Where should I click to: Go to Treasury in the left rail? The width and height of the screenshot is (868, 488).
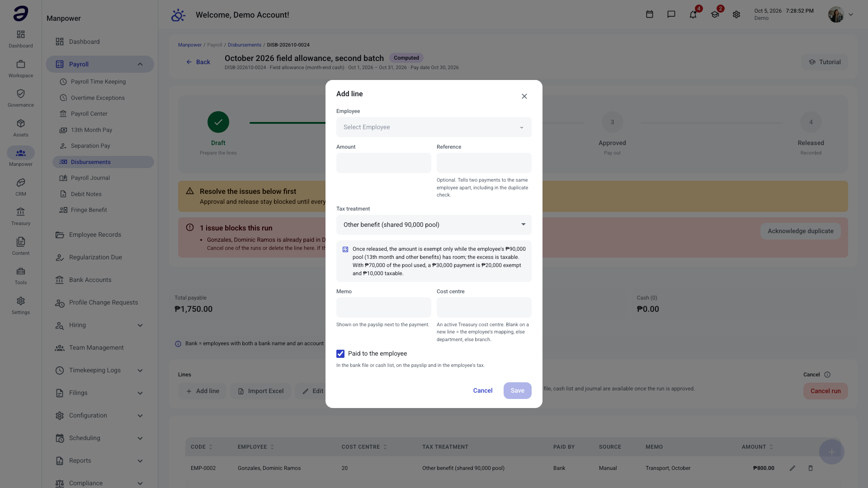pos(21,216)
